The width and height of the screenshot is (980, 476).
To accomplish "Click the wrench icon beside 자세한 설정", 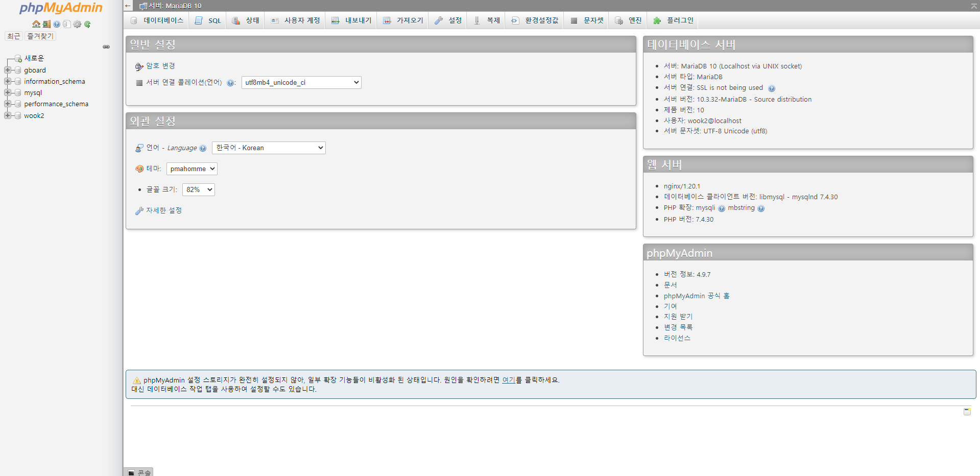I will (x=139, y=210).
